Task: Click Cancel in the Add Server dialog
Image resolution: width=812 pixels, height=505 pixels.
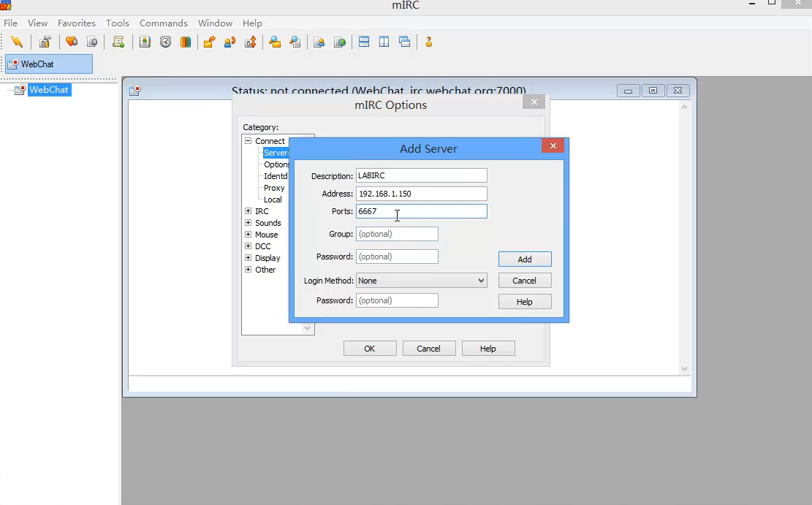Action: (x=525, y=280)
